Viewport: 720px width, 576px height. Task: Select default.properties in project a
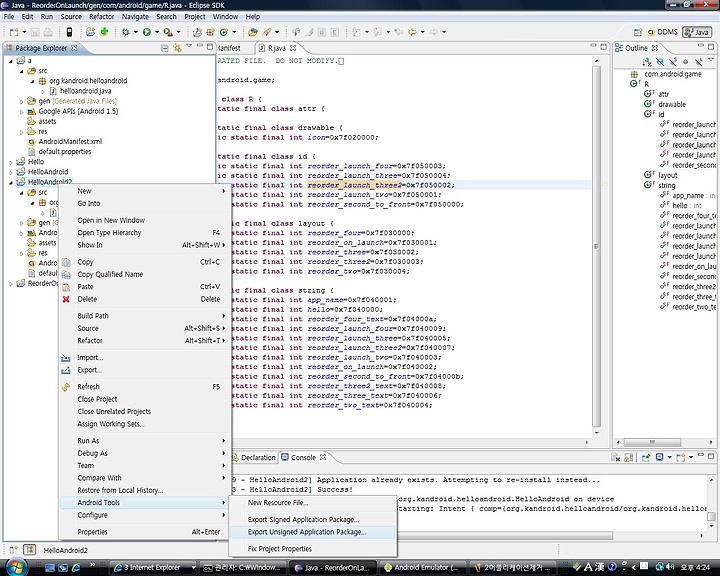point(65,152)
